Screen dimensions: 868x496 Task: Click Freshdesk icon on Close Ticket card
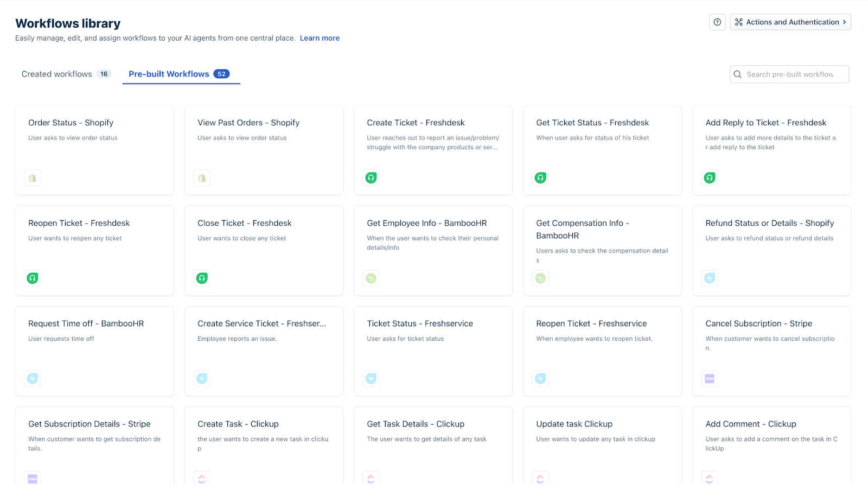coord(202,278)
